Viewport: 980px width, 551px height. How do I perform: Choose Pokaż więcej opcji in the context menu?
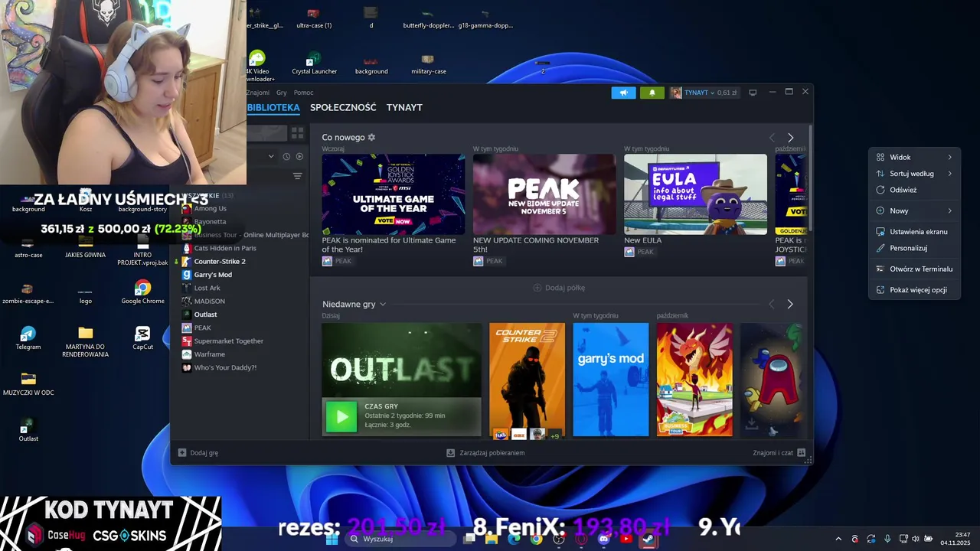[914, 290]
